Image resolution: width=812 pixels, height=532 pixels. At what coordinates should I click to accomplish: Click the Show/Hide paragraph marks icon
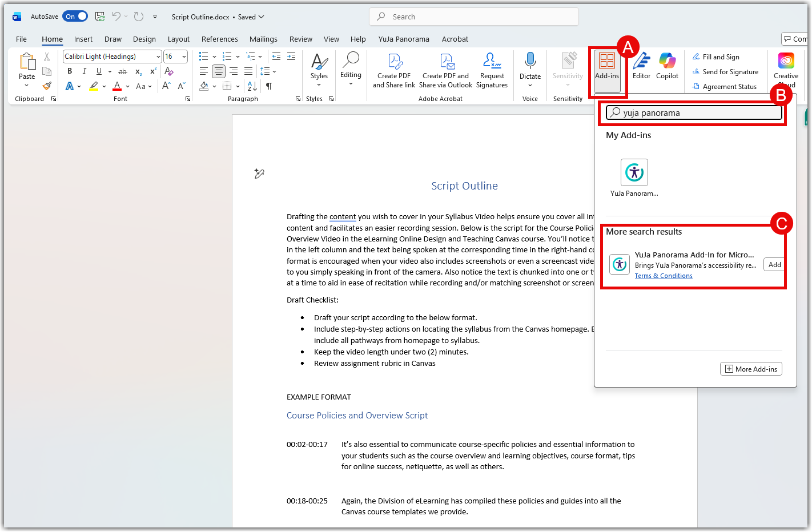[269, 86]
